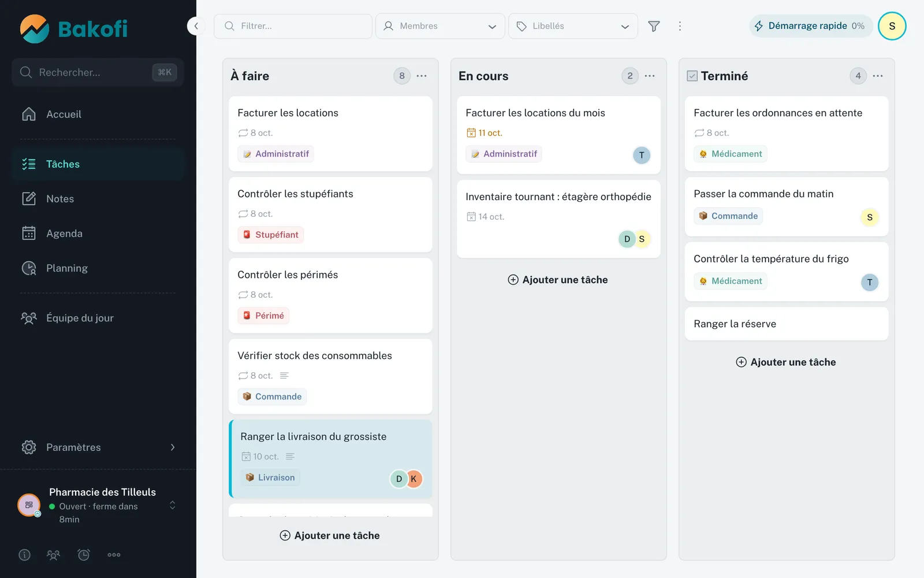Click the K avatar on Ranger la livraison card
Image resolution: width=924 pixels, height=578 pixels.
pos(413,479)
